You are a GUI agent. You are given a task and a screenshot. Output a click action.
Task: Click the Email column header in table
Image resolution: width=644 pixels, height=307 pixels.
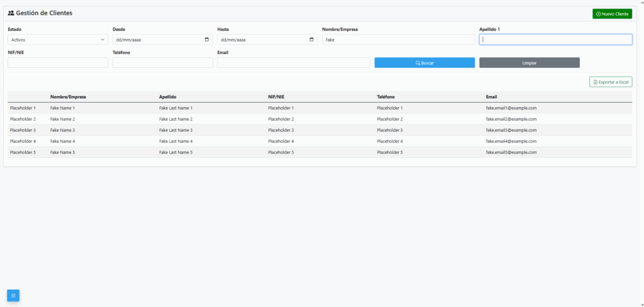(x=491, y=97)
